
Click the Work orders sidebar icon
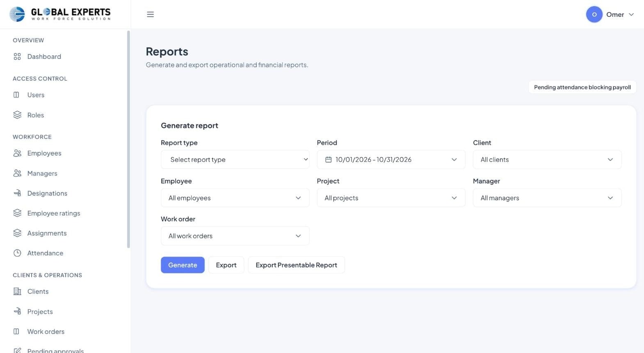[x=16, y=332]
